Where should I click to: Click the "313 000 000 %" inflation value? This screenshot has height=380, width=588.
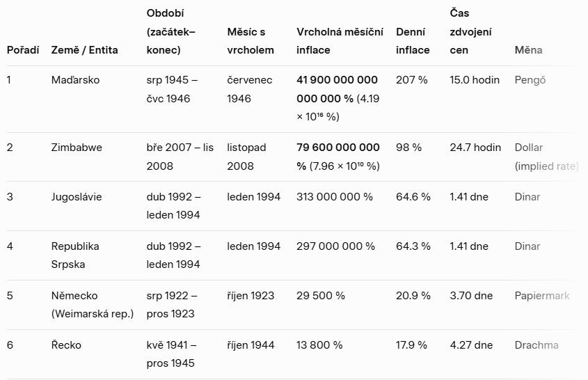coord(335,197)
